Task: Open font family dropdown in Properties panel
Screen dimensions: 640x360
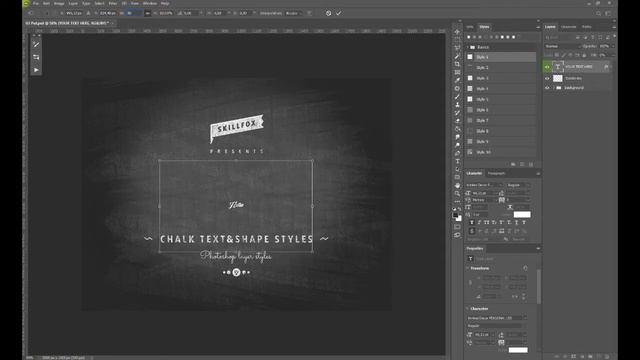Action: [x=497, y=318]
